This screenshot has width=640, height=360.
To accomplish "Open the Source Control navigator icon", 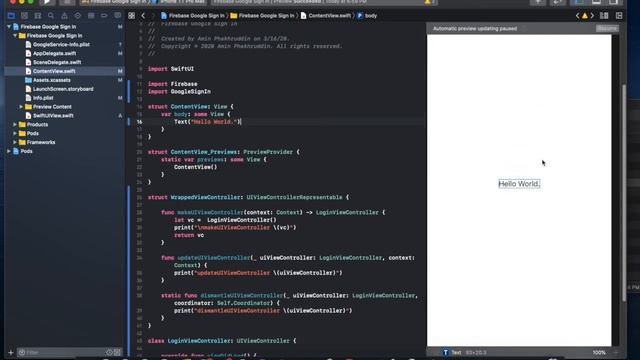I will coord(24,16).
